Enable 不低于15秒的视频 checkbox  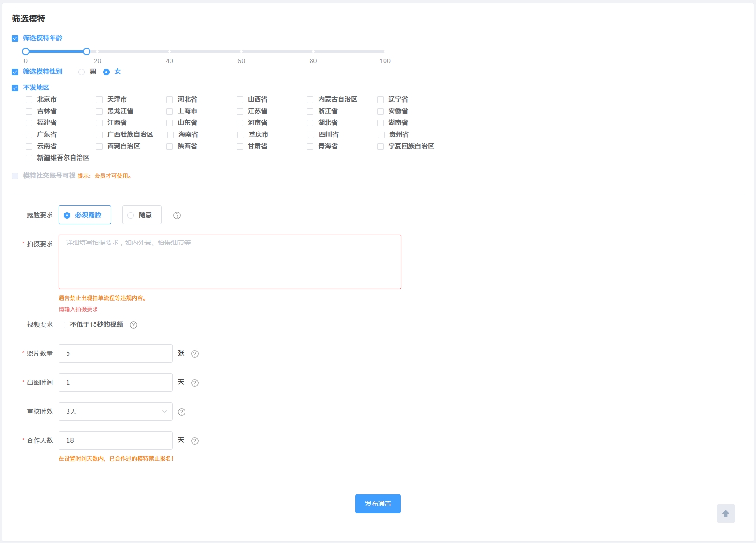62,325
